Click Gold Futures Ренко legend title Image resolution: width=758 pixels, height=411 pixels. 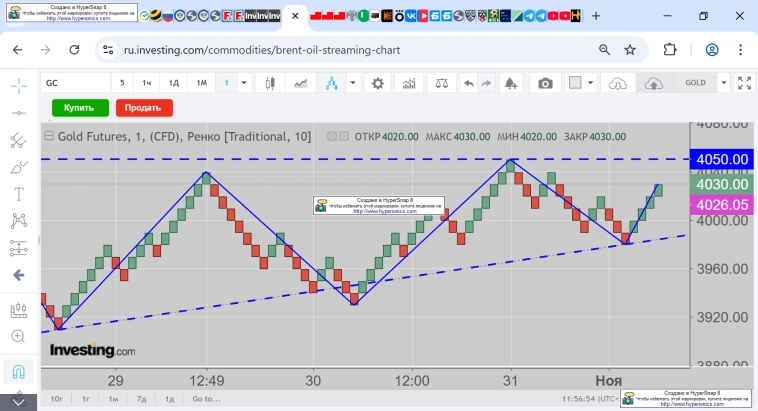coord(184,136)
